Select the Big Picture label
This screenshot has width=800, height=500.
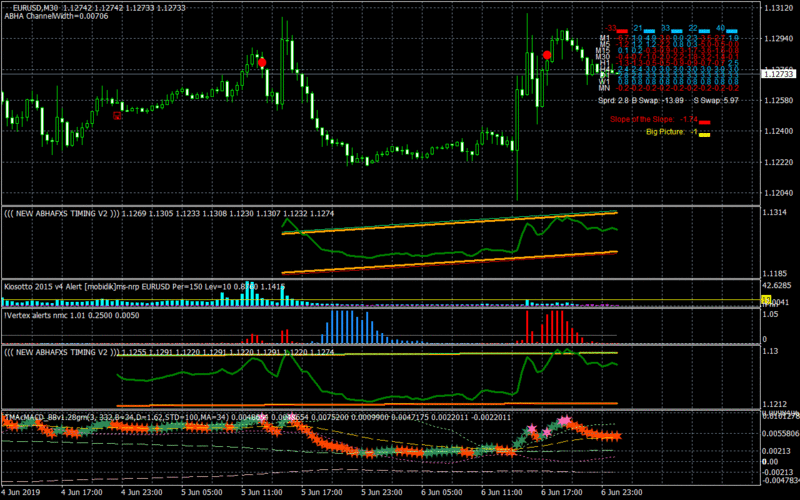pyautogui.click(x=665, y=132)
